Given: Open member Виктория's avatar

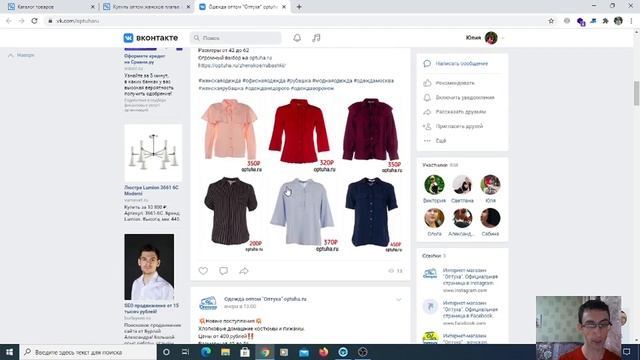Looking at the screenshot, I should point(434,185).
